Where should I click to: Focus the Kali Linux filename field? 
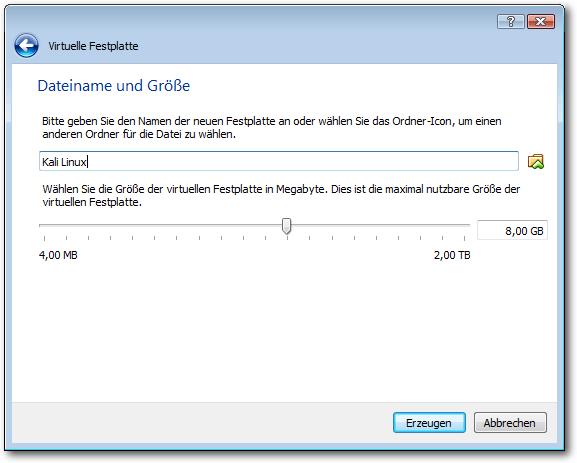click(x=279, y=161)
